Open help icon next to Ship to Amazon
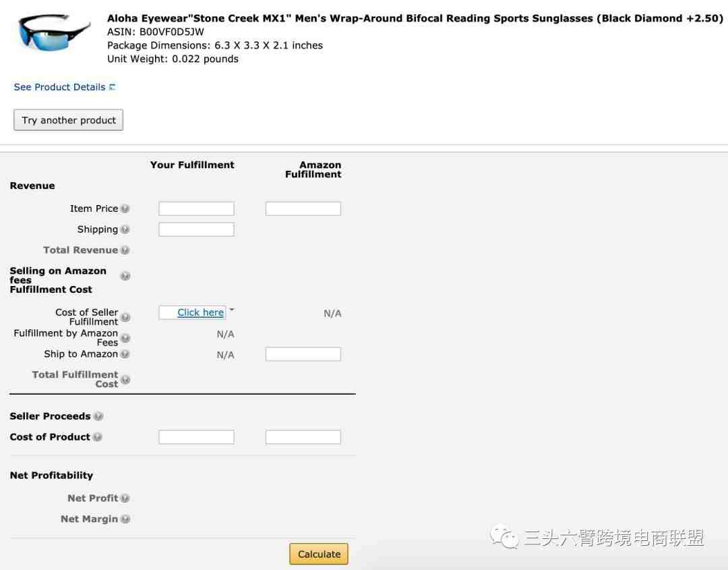Viewport: 728px width, 570px height. click(125, 354)
